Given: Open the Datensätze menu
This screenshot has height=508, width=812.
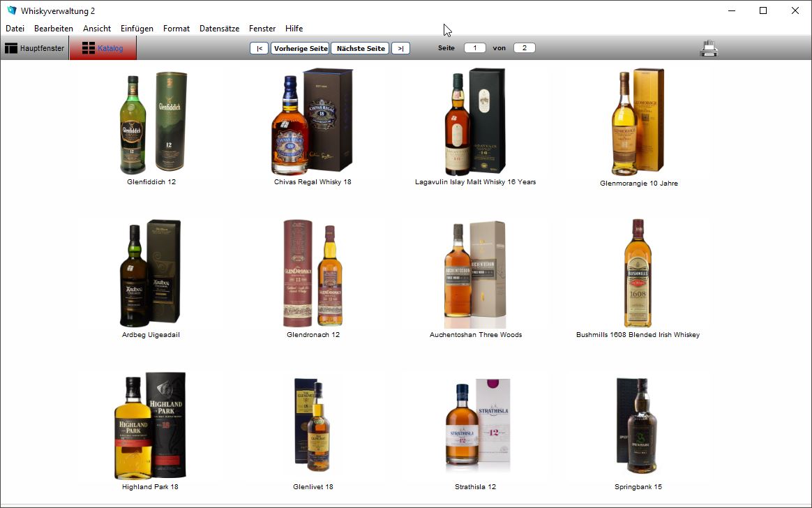Looking at the screenshot, I should (219, 29).
